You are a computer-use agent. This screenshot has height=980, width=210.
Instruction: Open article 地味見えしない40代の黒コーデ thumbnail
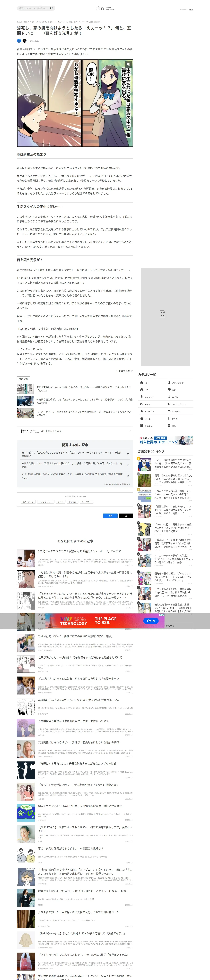(x=26, y=898)
